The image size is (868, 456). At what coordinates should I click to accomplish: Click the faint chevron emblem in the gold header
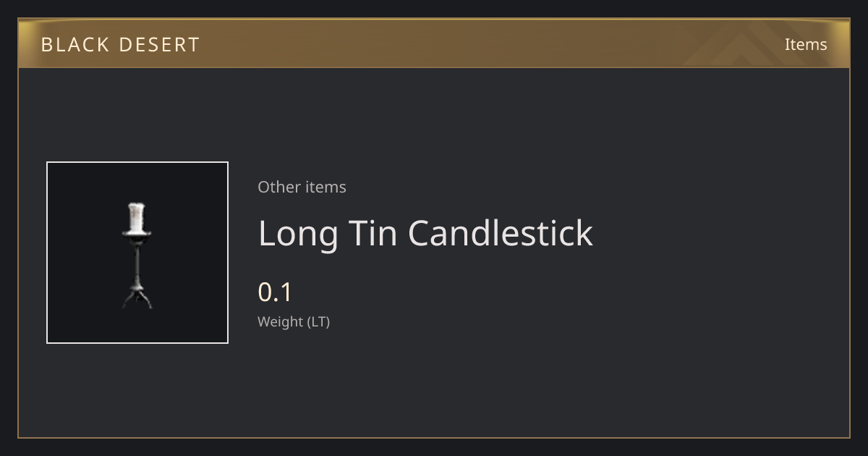(x=752, y=43)
